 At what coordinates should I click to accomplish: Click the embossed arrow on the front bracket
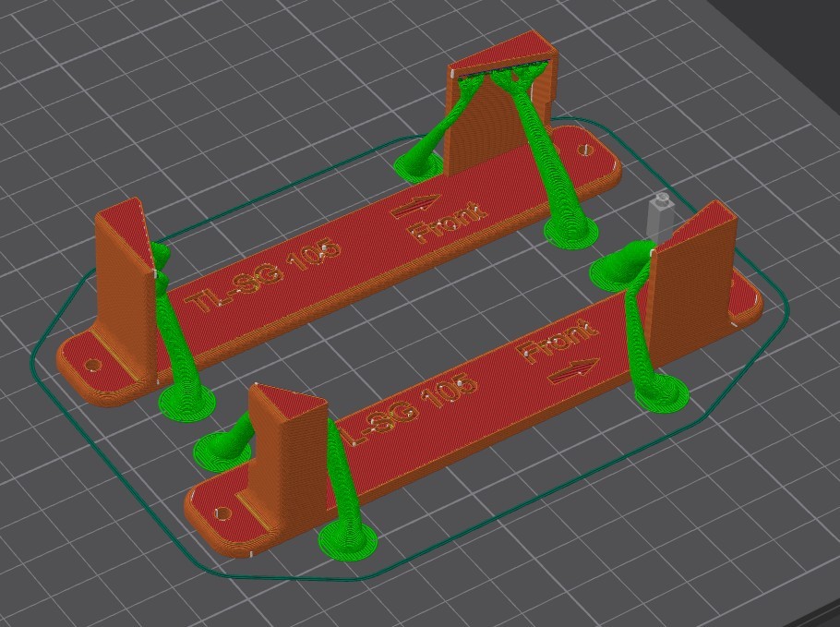571,373
